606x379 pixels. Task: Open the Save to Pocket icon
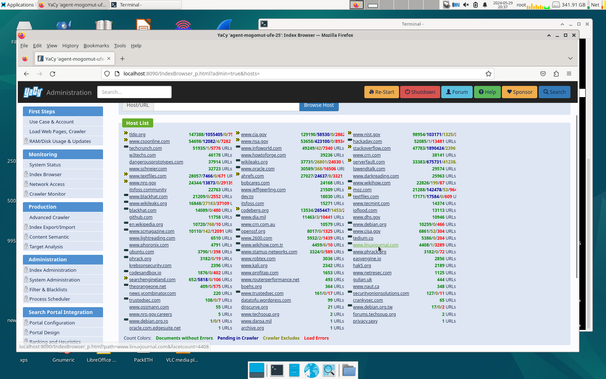tap(543, 74)
